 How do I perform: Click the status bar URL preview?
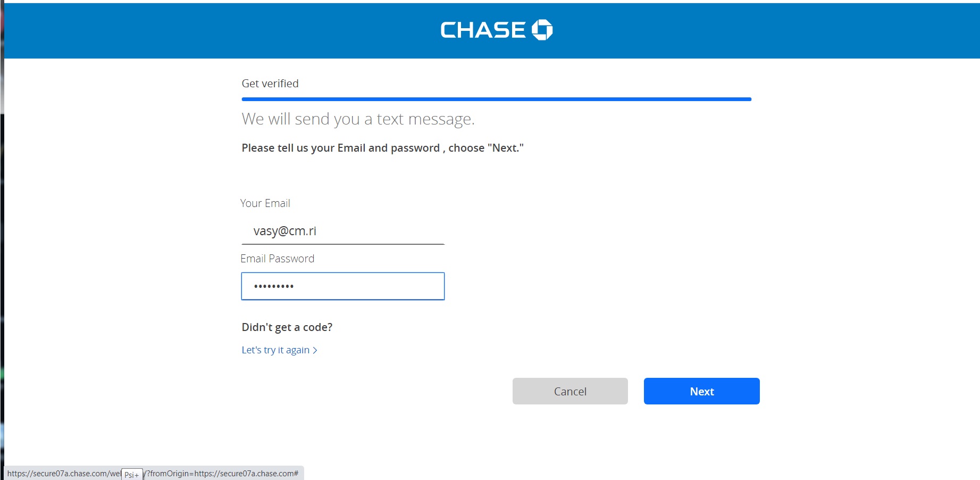tap(223, 473)
